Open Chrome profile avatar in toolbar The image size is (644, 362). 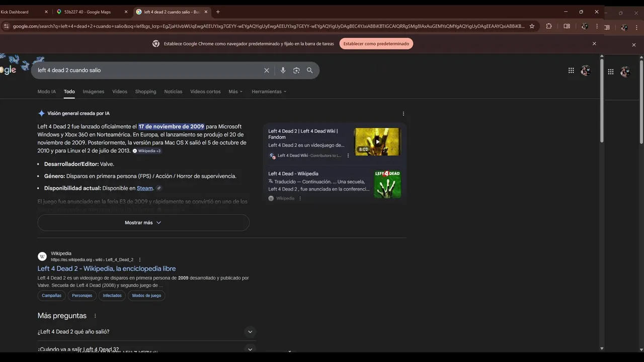pyautogui.click(x=585, y=26)
